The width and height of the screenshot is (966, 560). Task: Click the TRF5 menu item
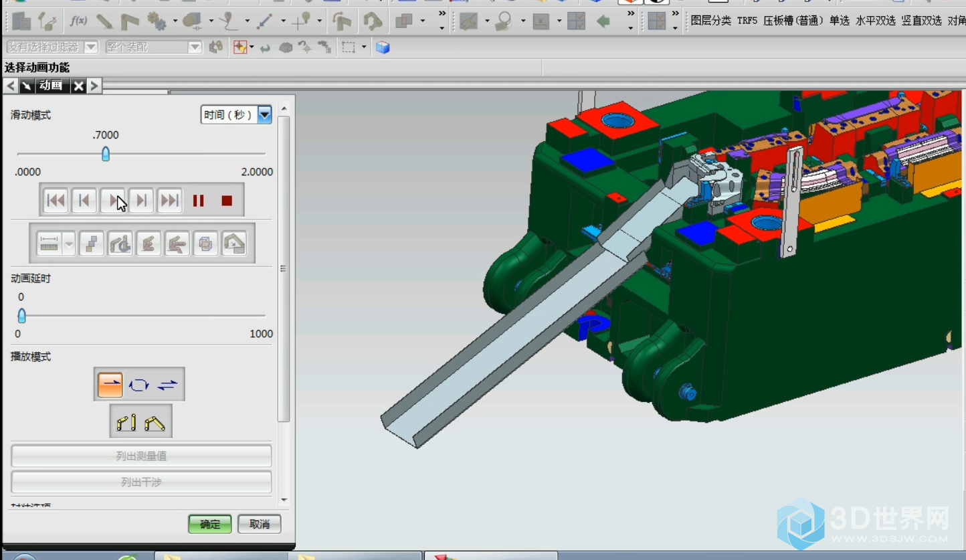coord(747,21)
